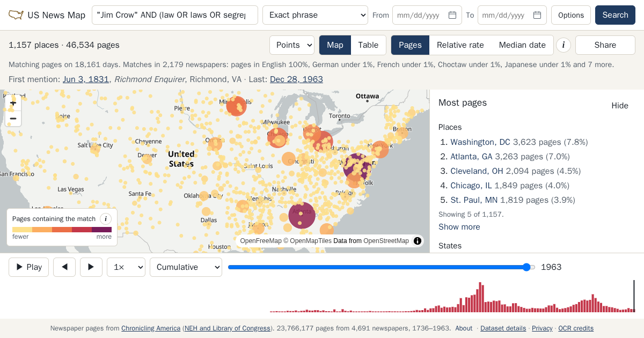This screenshot has height=338, width=644.
Task: Open NEH and Library of Congress link
Action: pos(228,328)
